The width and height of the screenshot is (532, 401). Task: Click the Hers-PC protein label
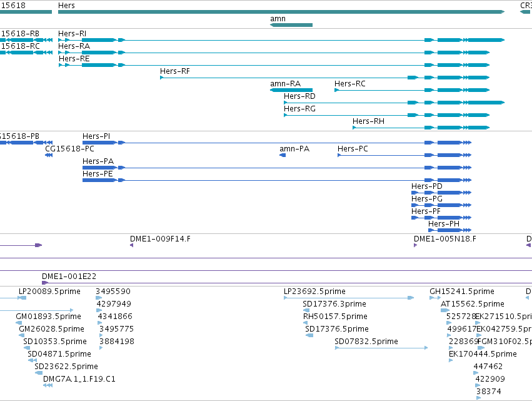(x=353, y=149)
